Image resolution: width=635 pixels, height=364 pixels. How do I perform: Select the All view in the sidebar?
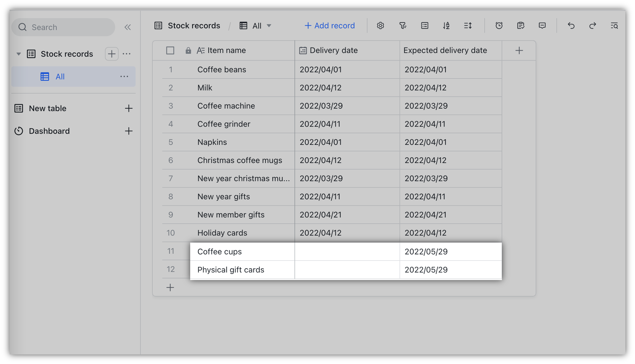pyautogui.click(x=60, y=77)
